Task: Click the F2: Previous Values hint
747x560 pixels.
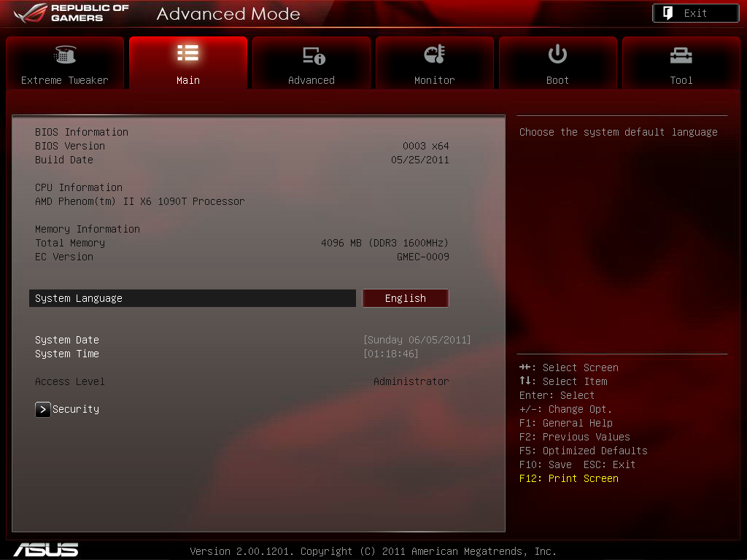Action: point(575,436)
